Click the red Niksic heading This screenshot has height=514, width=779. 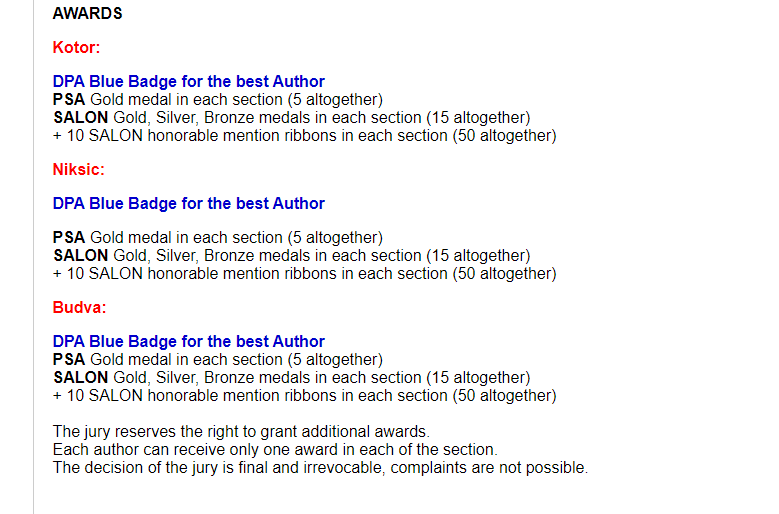(78, 169)
